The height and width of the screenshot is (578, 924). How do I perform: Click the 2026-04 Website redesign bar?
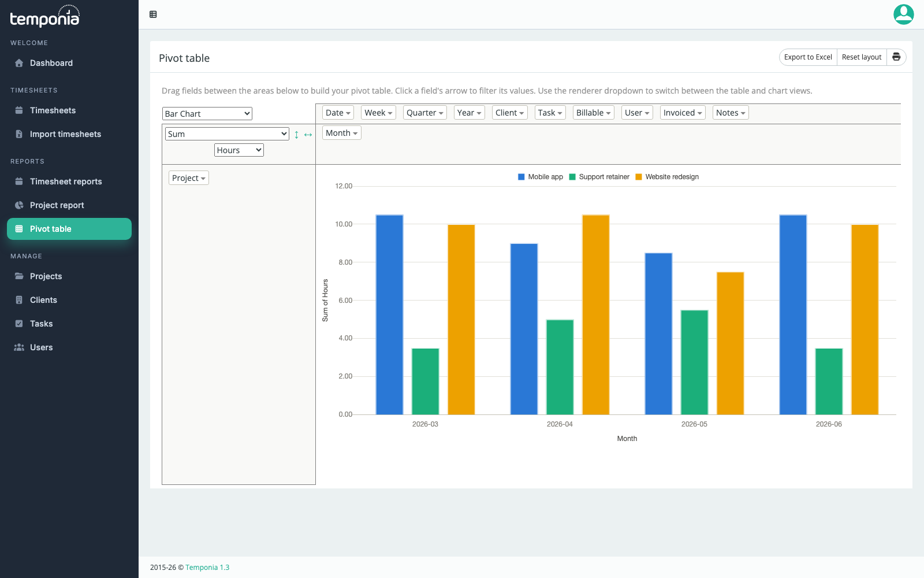pyautogui.click(x=595, y=314)
